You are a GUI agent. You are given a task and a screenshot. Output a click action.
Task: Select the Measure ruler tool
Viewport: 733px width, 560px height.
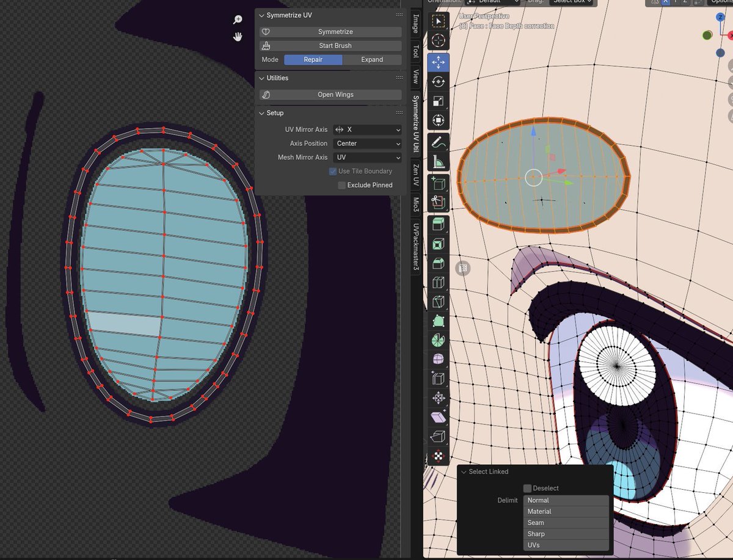click(438, 162)
